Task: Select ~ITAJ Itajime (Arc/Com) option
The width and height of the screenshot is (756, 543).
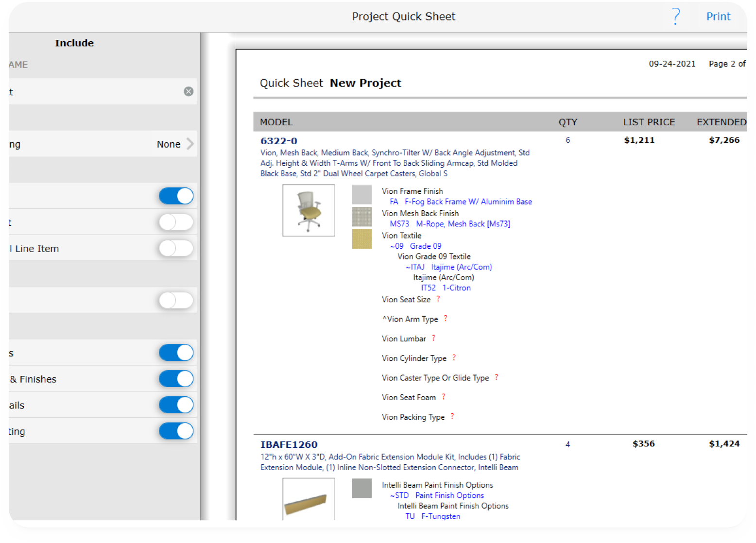Action: (449, 267)
